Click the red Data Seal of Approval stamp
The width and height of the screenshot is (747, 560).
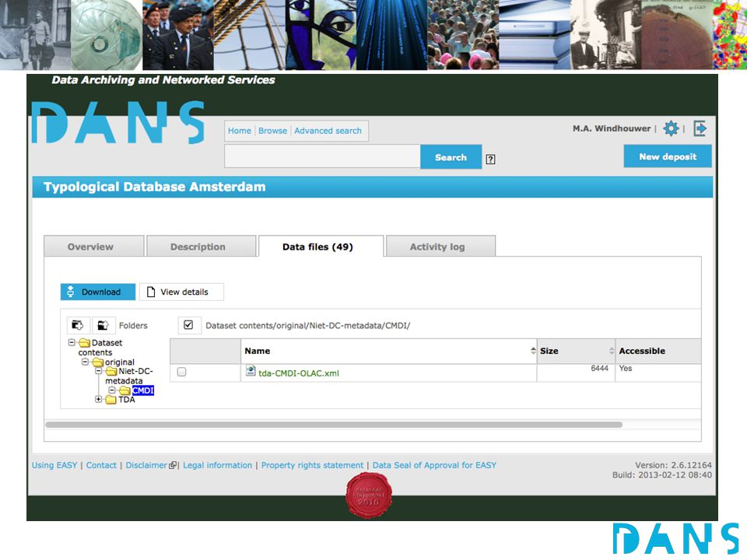tap(369, 495)
